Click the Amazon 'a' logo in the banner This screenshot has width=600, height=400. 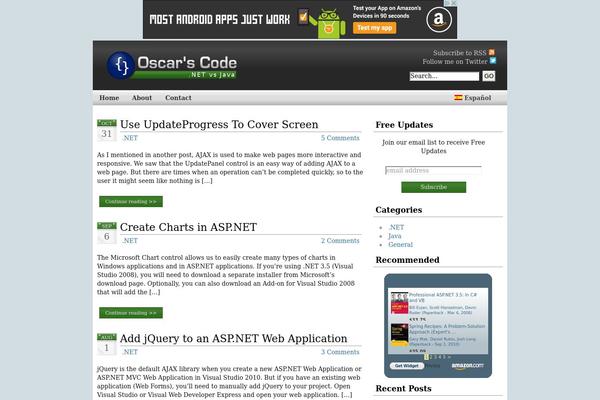tap(439, 20)
